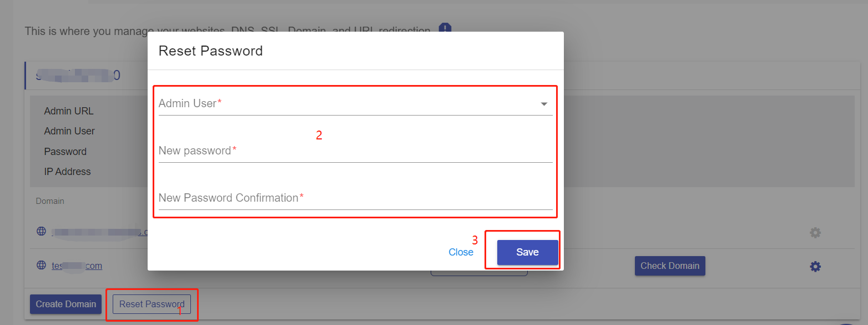Select the IP Address label
The height and width of the screenshot is (325, 868).
(68, 172)
